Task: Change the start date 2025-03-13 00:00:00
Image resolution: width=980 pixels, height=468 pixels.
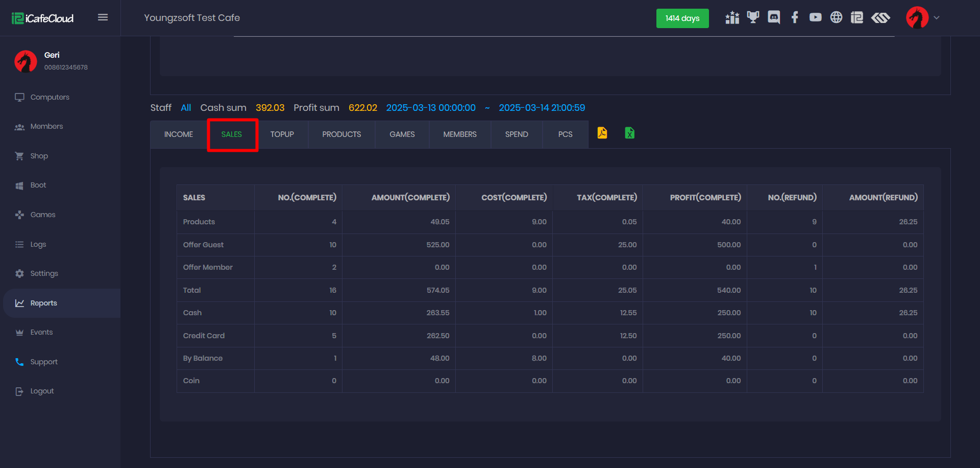Action: (430, 107)
